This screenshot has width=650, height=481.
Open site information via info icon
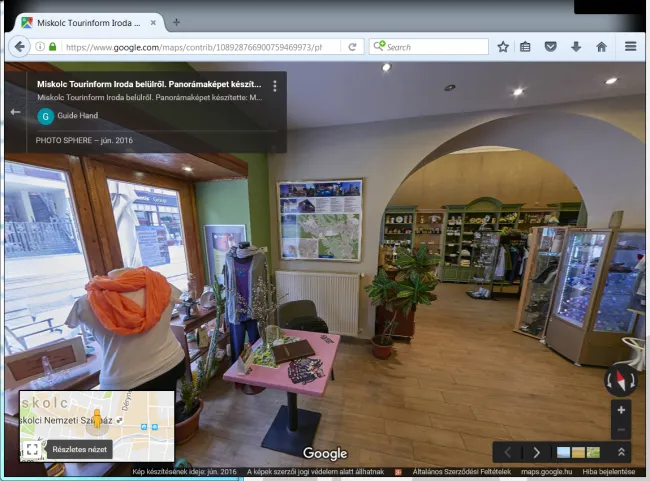click(x=40, y=46)
